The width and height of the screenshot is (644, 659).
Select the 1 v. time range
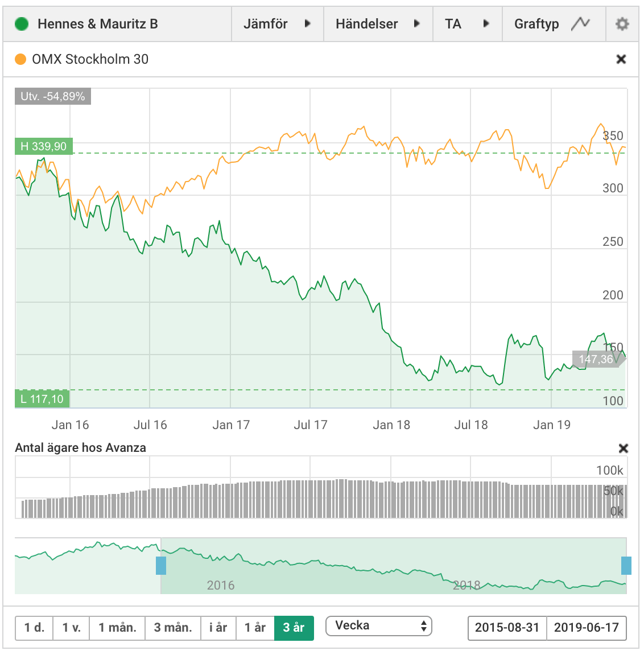72,628
